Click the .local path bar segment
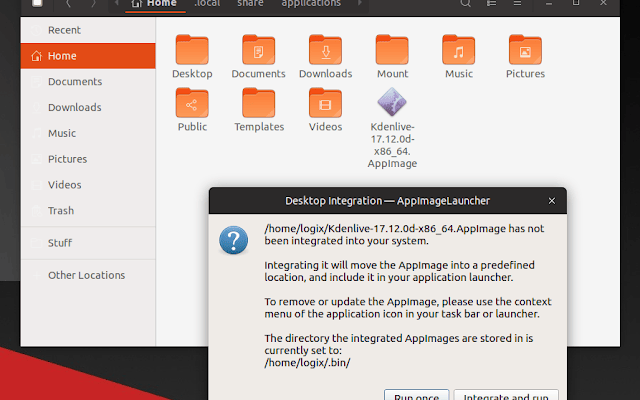The image size is (640, 400). pyautogui.click(x=207, y=4)
